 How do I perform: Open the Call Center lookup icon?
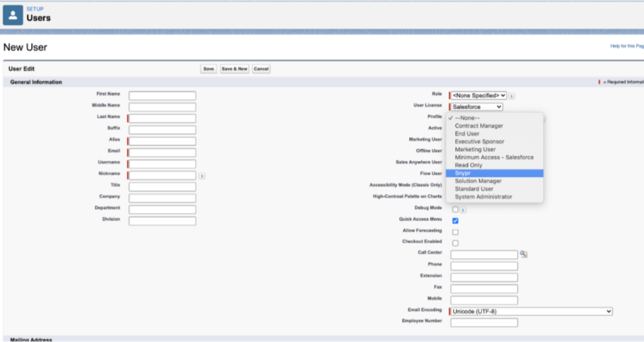tap(524, 254)
